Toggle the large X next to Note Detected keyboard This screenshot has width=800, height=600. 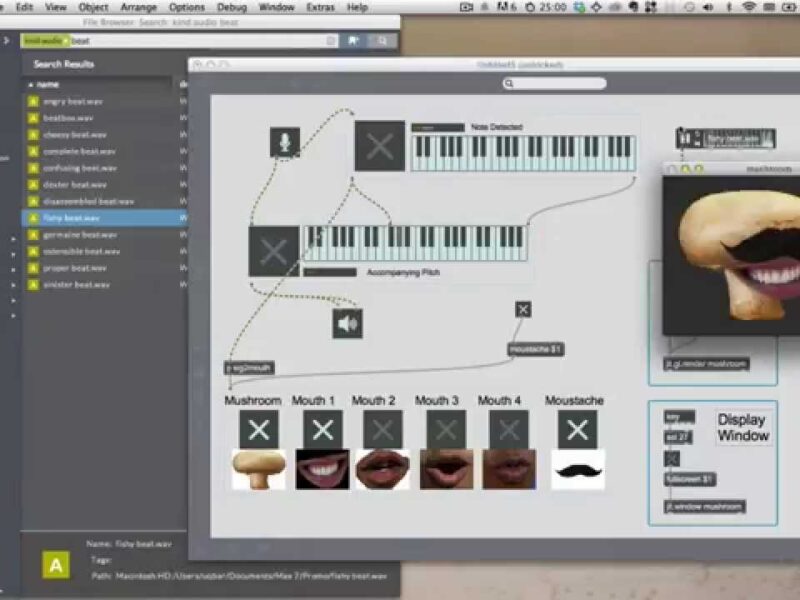coord(380,147)
